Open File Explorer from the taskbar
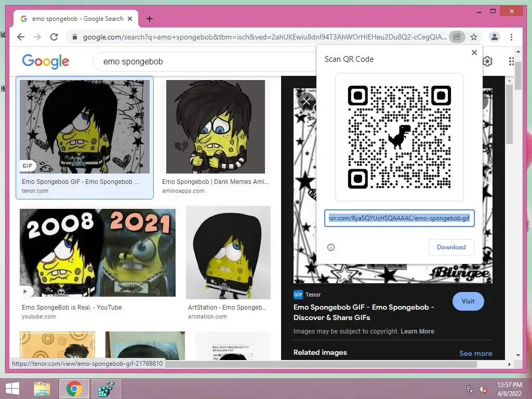This screenshot has width=532, height=399. [x=42, y=389]
